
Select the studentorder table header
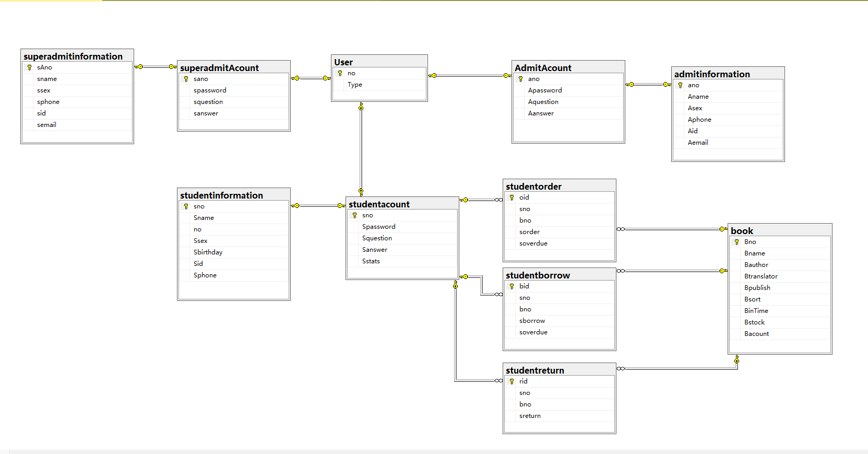[x=560, y=186]
